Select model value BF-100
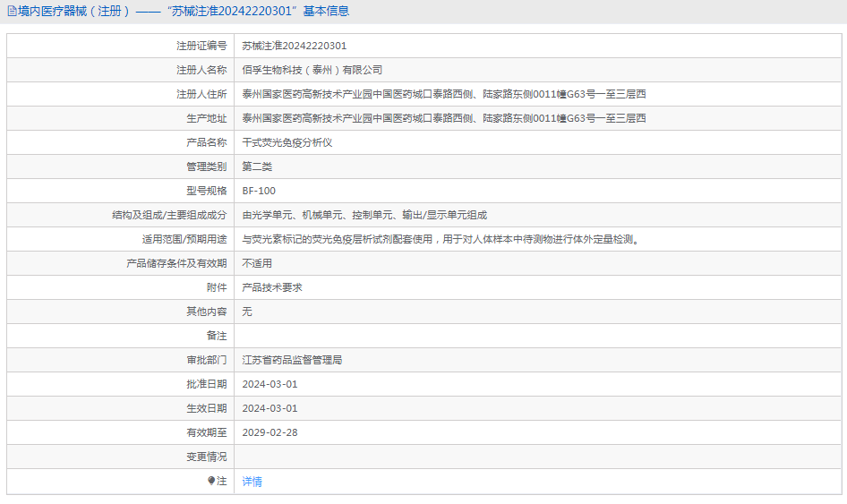The height and width of the screenshot is (504, 847). pos(259,191)
